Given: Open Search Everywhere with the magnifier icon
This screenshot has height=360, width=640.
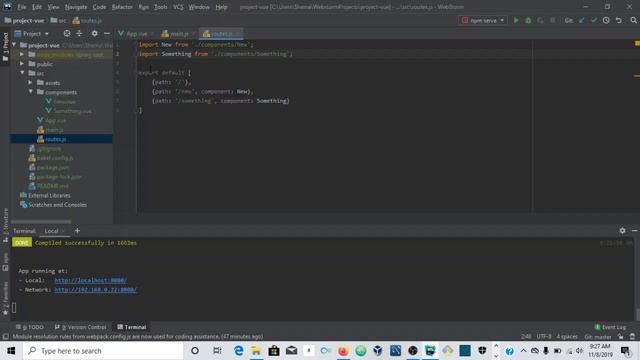Looking at the screenshot, I should pos(633,20).
